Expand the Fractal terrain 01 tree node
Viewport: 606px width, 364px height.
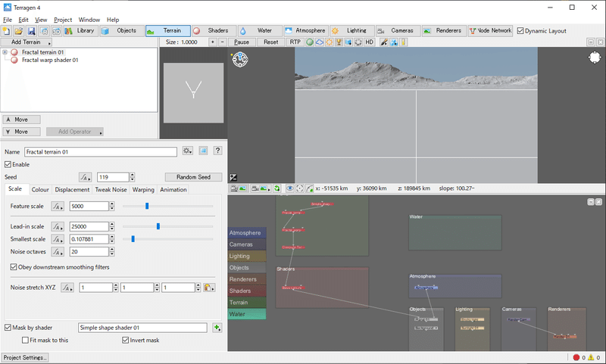coord(5,52)
